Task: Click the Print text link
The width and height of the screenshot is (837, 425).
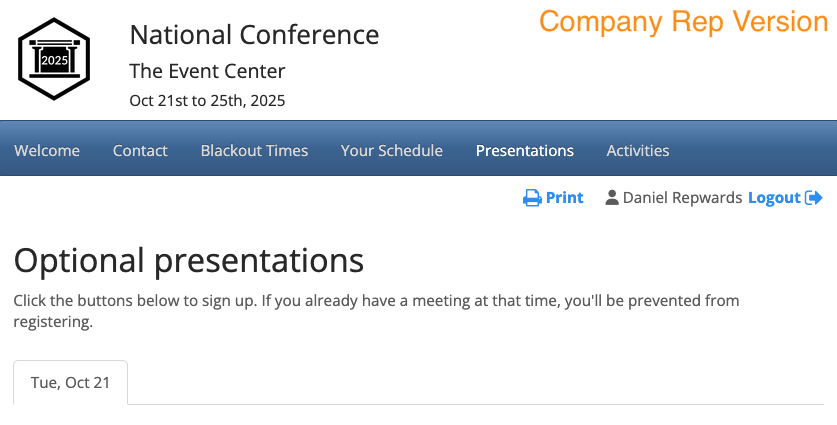Action: click(564, 198)
